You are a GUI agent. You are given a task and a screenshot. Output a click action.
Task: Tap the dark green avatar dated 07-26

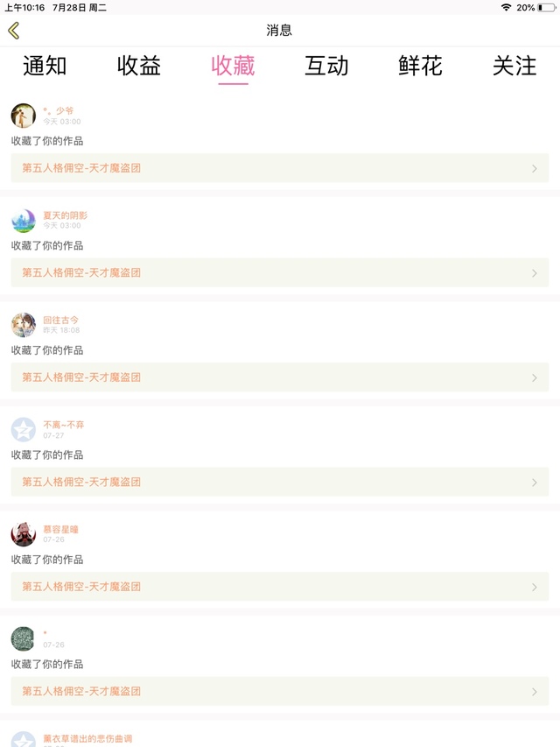click(x=24, y=639)
